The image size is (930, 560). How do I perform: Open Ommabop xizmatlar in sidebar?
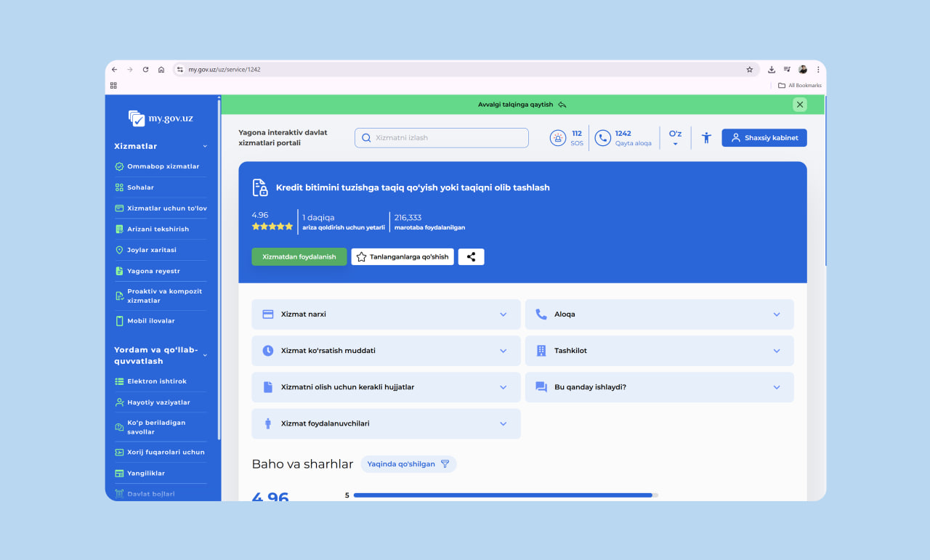[163, 166]
